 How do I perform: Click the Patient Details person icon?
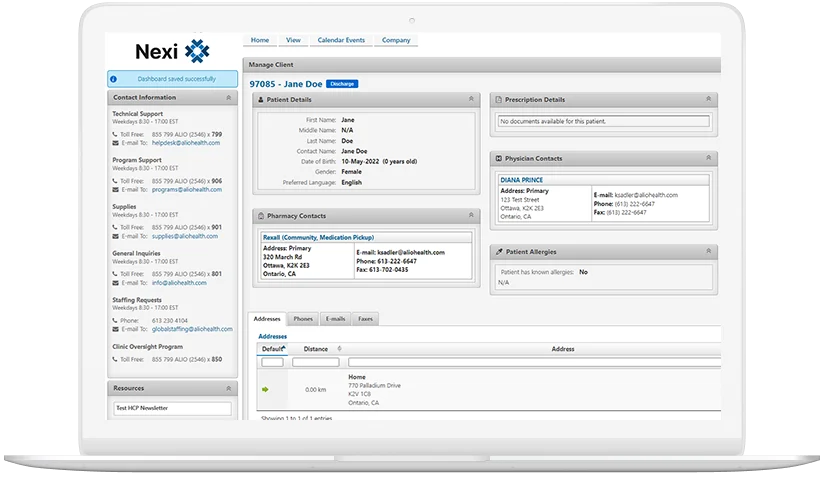261,100
